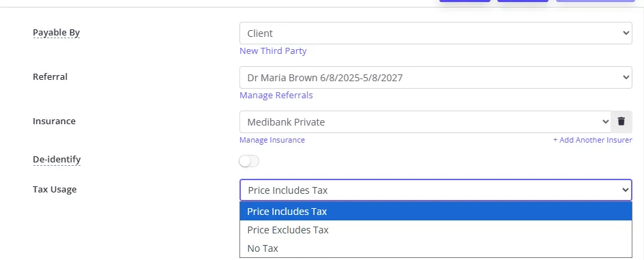Viewport: 644px width, 260px height.
Task: Select Price Excludes Tax from the list
Action: coord(436,230)
